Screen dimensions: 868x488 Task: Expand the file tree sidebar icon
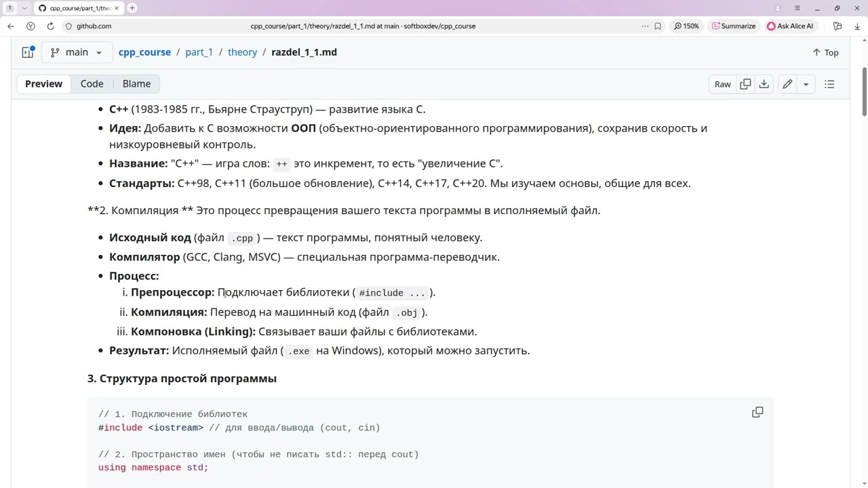28,52
